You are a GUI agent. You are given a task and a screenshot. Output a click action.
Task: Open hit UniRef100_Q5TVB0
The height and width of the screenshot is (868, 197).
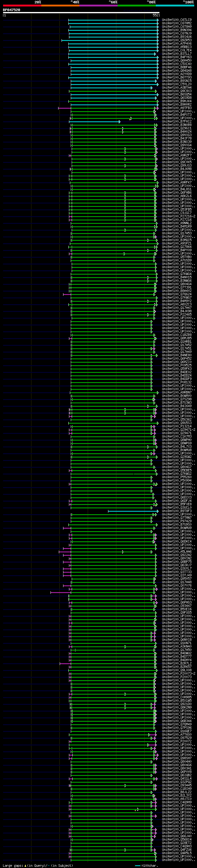tap(177, 257)
